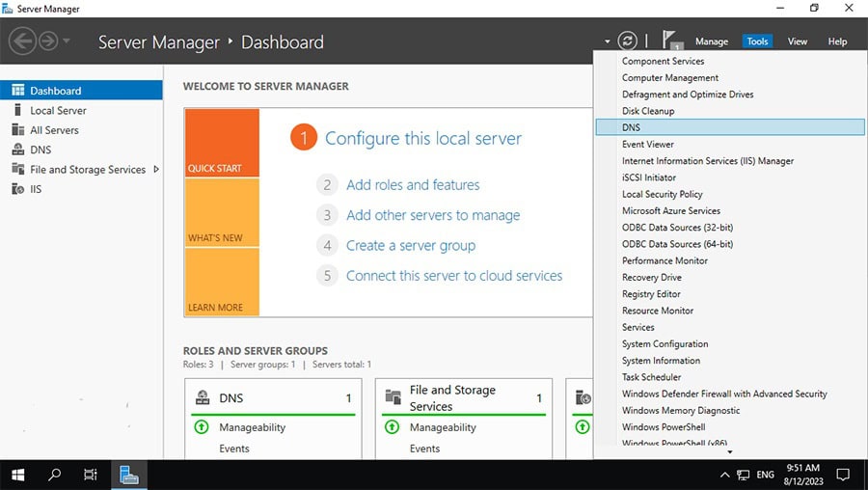Click the File and Storage Services tile icon
868x490 pixels.
[x=393, y=397]
